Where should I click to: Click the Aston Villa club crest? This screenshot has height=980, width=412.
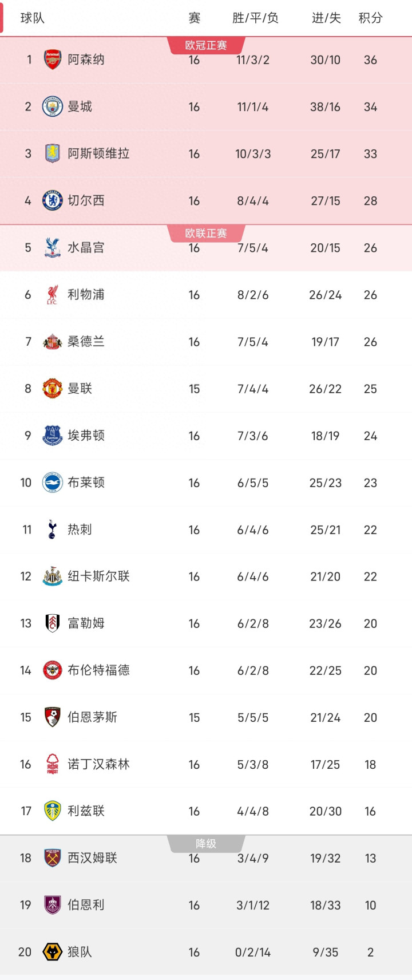click(x=53, y=153)
